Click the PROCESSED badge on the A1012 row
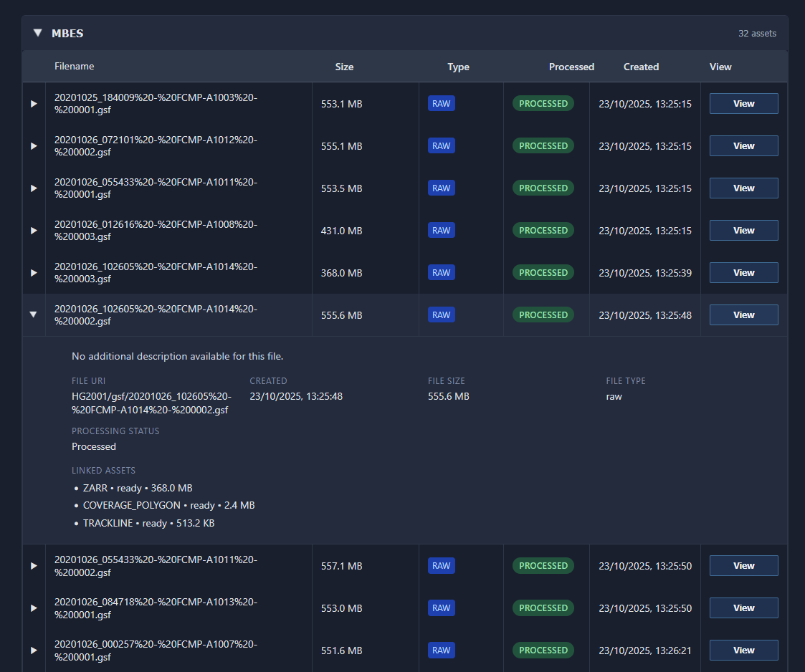The image size is (805, 672). [x=543, y=145]
